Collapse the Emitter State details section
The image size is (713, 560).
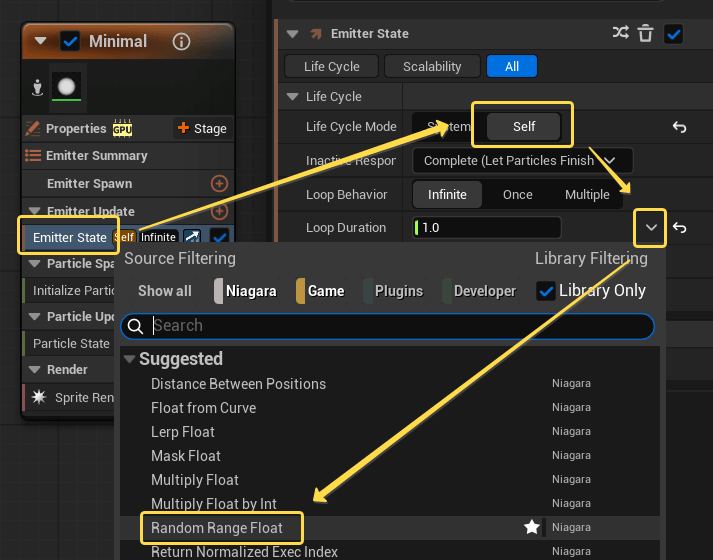[292, 34]
